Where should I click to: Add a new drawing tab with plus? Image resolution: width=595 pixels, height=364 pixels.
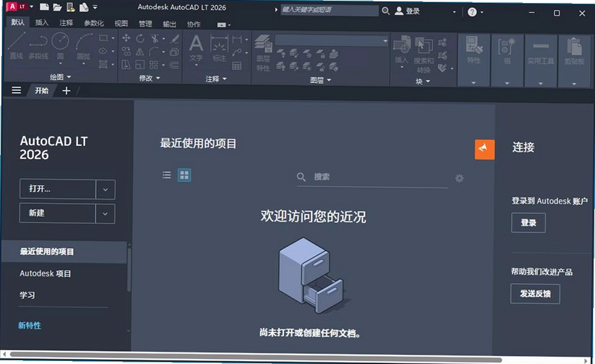(66, 90)
